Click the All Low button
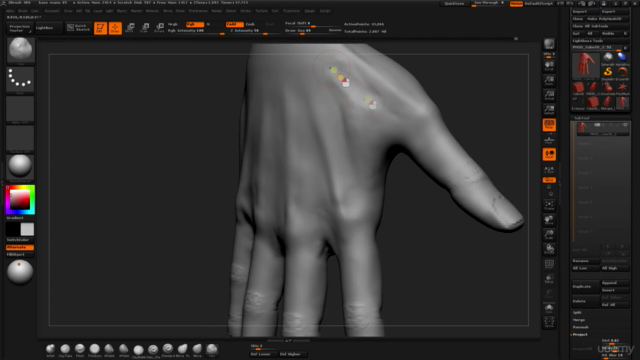Image resolution: width=640 pixels, height=360 pixels. click(585, 268)
